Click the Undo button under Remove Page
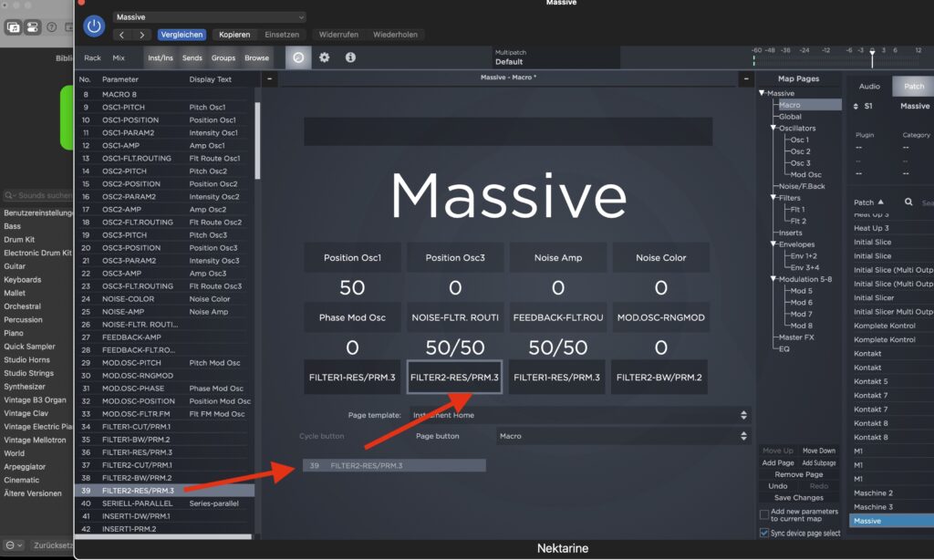Viewport: 934px width, 560px height. pyautogui.click(x=778, y=486)
